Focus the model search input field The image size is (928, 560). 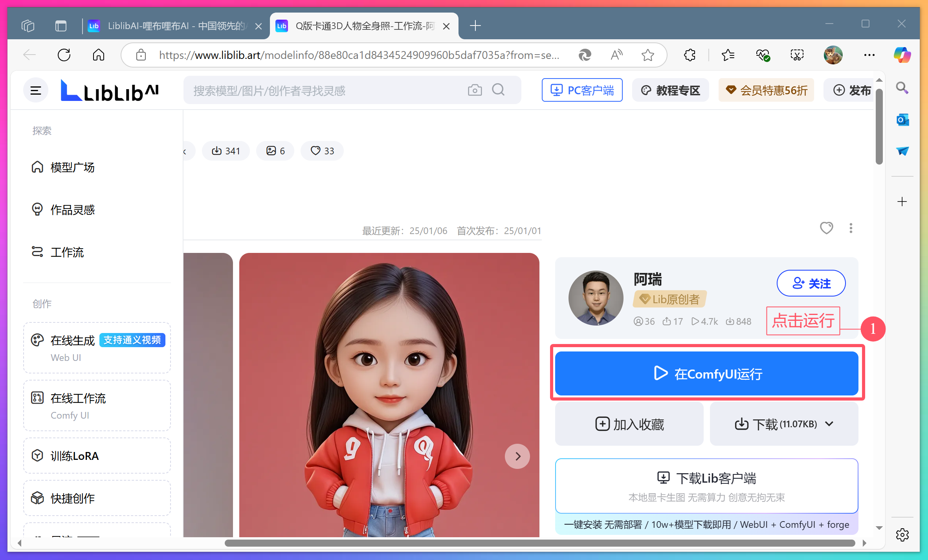click(322, 91)
